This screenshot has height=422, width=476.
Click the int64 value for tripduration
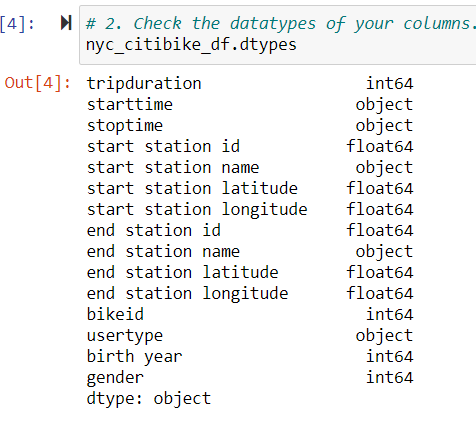click(390, 83)
